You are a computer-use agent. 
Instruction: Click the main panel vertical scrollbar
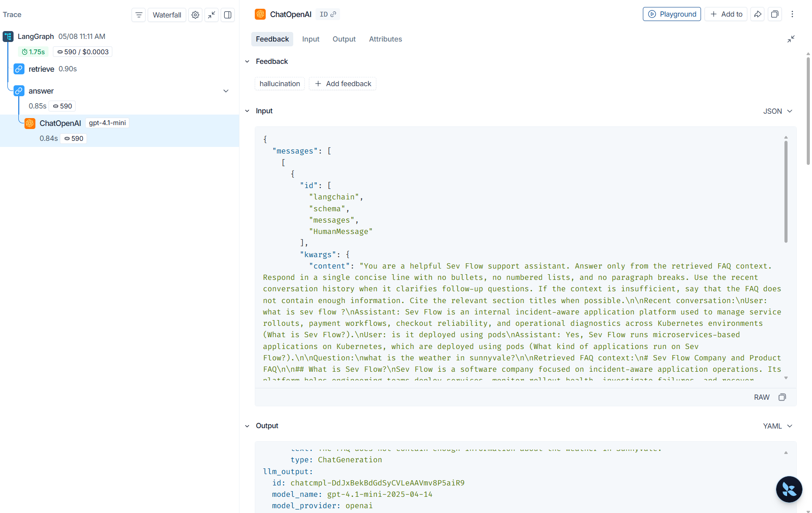[x=808, y=111]
